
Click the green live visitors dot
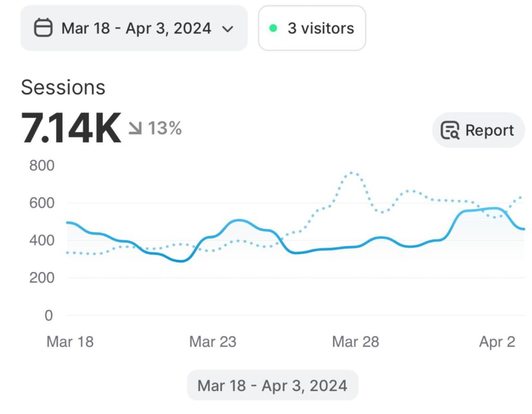pyautogui.click(x=273, y=28)
